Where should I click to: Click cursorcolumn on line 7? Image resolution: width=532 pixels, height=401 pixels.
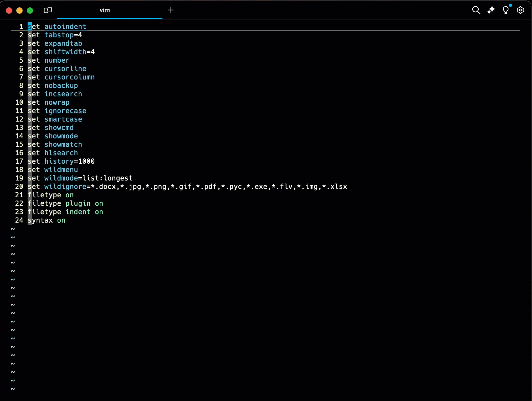pyautogui.click(x=69, y=77)
